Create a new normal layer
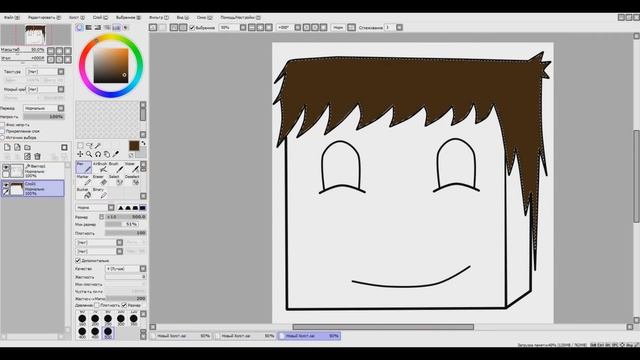Image resolution: width=640 pixels, height=360 pixels. [x=7, y=147]
